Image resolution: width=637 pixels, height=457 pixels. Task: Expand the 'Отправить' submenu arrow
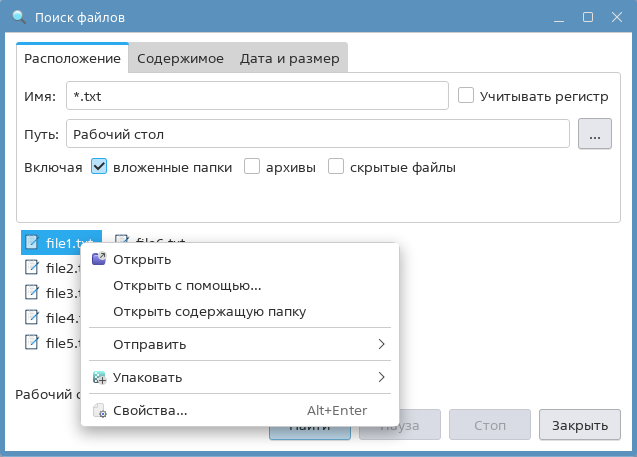(x=381, y=345)
